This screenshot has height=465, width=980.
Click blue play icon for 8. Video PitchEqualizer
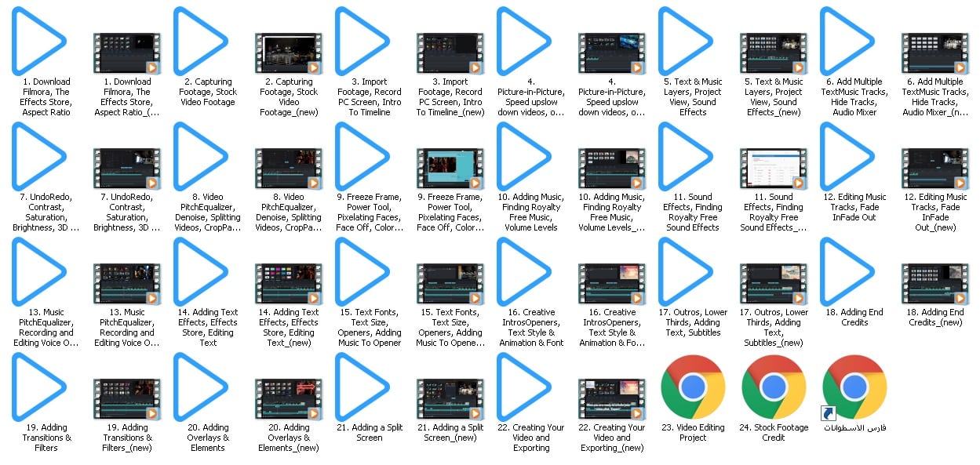tap(201, 156)
